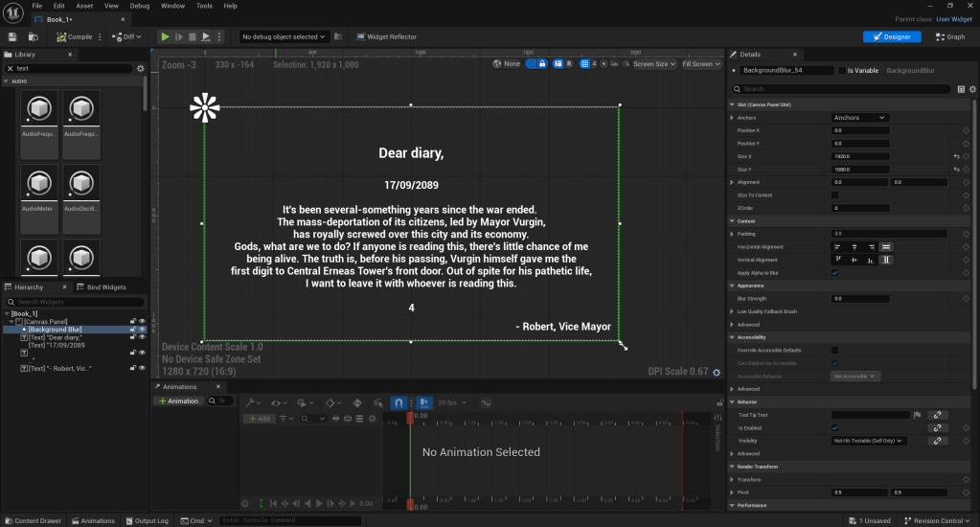Click the green Play simulation button

pos(165,36)
